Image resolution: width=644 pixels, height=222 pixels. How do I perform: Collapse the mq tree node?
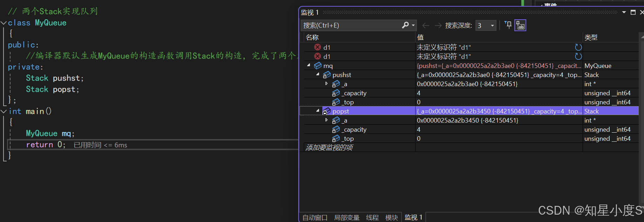click(309, 65)
